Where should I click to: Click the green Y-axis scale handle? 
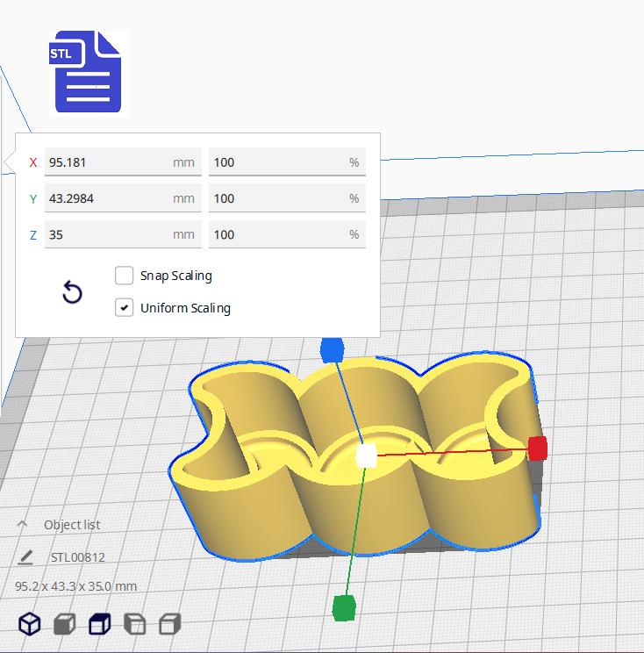(x=344, y=608)
